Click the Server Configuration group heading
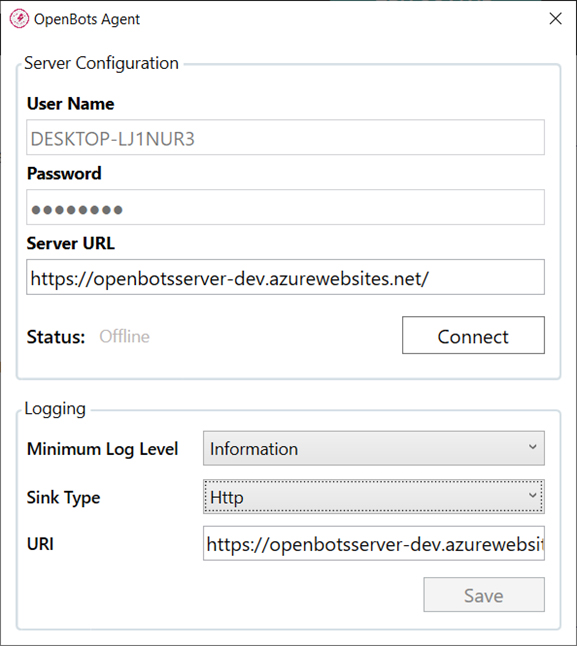Image resolution: width=577 pixels, height=646 pixels. pyautogui.click(x=101, y=63)
